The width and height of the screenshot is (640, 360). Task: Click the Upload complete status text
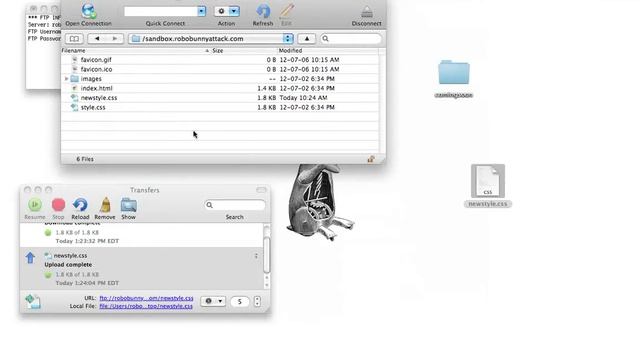[68, 264]
